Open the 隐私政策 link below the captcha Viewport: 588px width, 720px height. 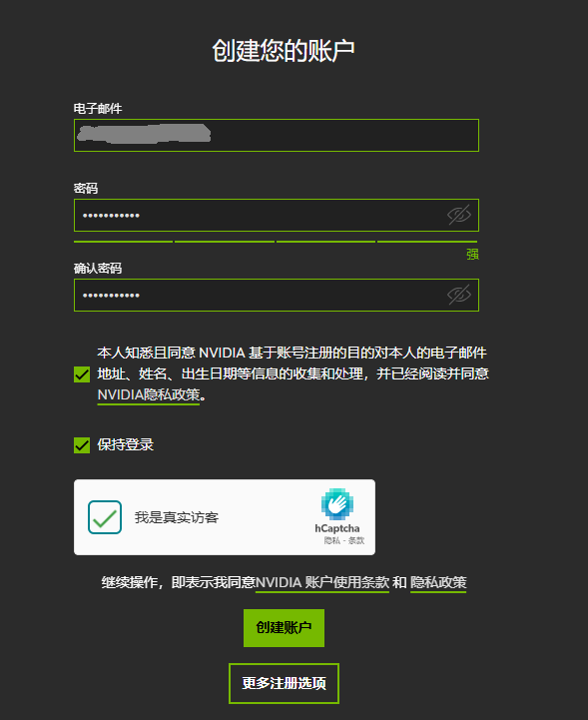438,582
